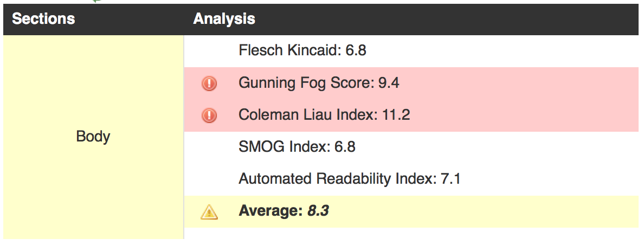Click the yellow warning triangle beside Average
Screen dimensions: 644x245
pyautogui.click(x=209, y=212)
